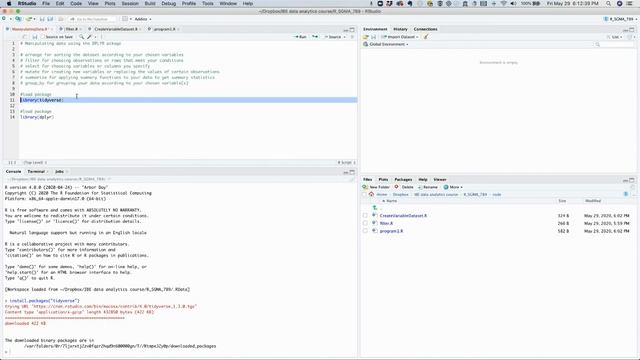Image resolution: width=640 pixels, height=360 pixels.
Task: Click the code tools wand icon
Action: tap(89, 37)
